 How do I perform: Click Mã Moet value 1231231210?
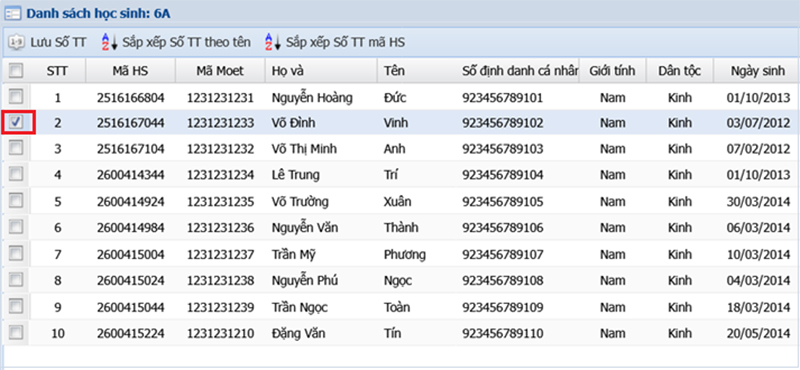tap(220, 334)
